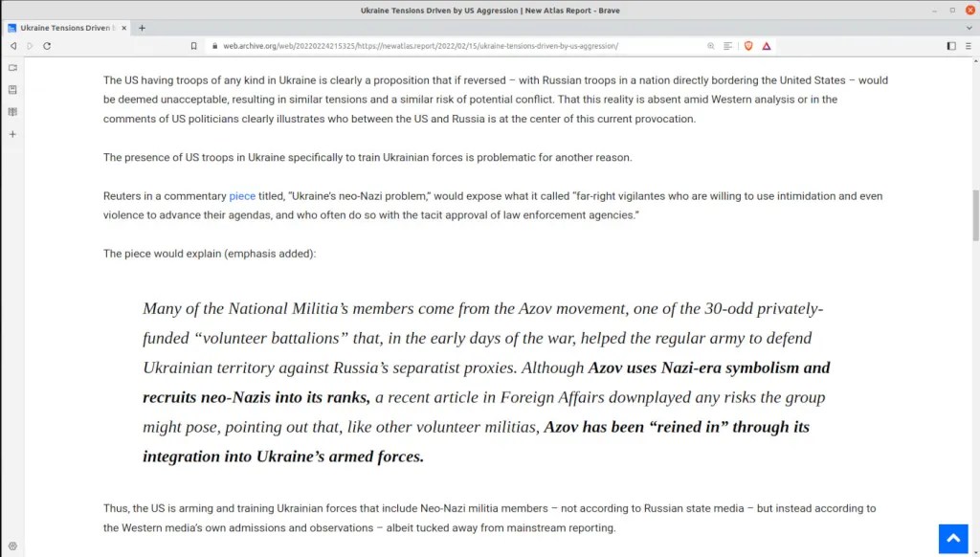Open the sidebar reading list icon
This screenshot has height=557, width=980.
pyautogui.click(x=12, y=112)
